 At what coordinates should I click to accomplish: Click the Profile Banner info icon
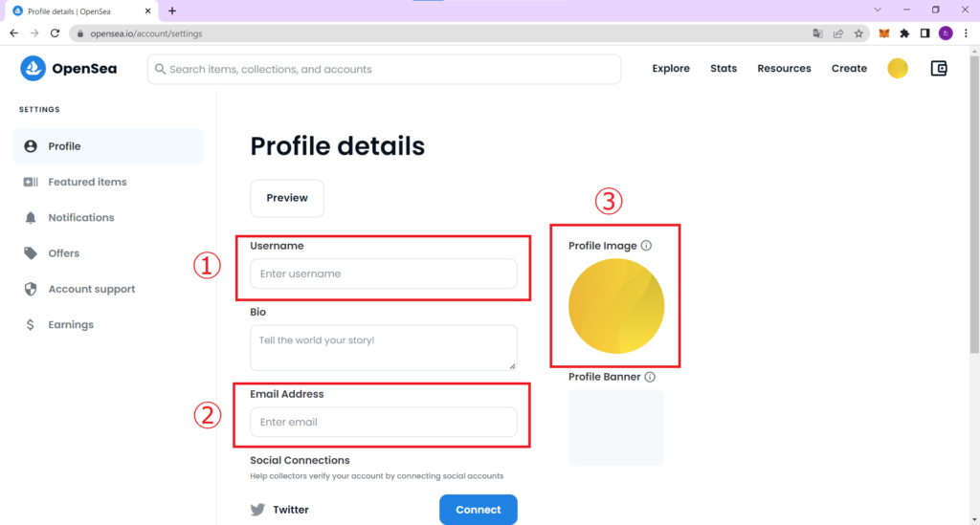pos(650,377)
